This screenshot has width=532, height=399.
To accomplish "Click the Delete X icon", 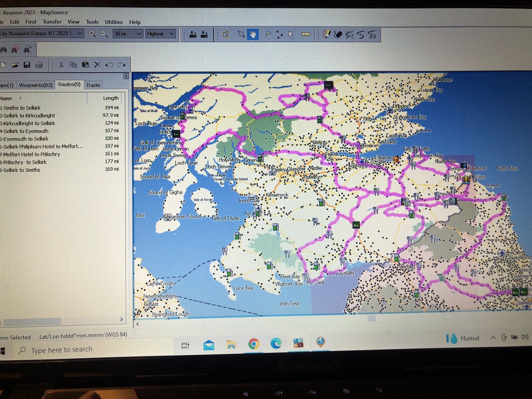I will tap(97, 65).
